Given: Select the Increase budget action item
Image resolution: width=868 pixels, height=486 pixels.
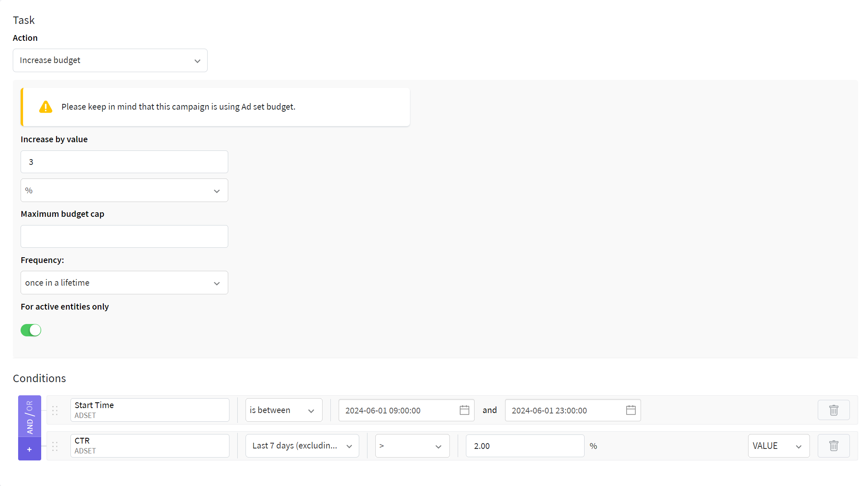Looking at the screenshot, I should (110, 60).
